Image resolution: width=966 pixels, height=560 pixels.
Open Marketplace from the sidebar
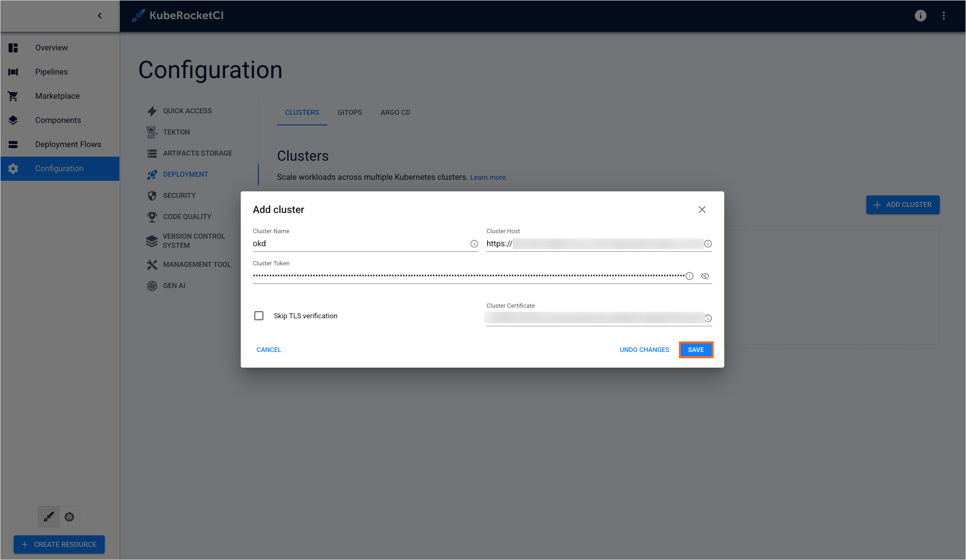point(57,96)
